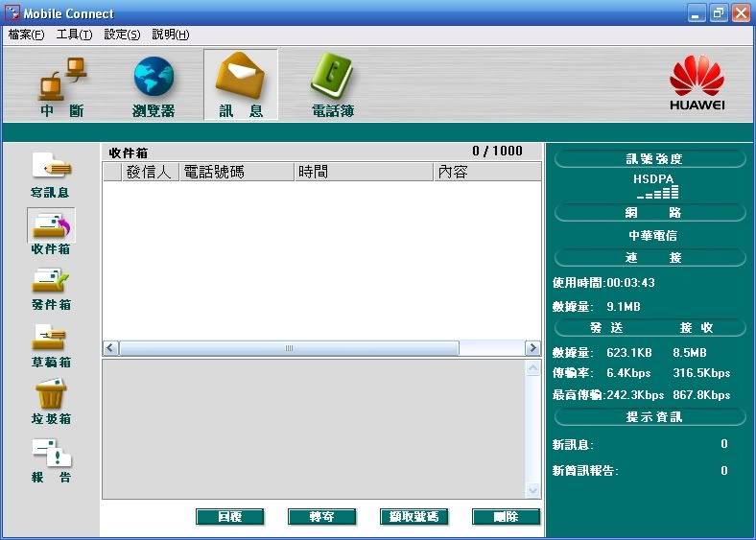Viewport: 756px width, 540px height.
Task: Open the 設定(S) menu
Action: pos(122,35)
